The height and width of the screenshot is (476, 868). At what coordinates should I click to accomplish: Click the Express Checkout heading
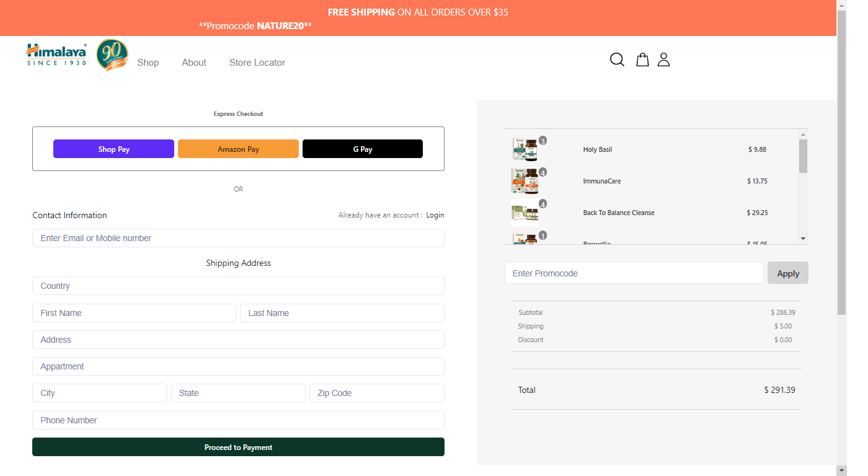[238, 114]
